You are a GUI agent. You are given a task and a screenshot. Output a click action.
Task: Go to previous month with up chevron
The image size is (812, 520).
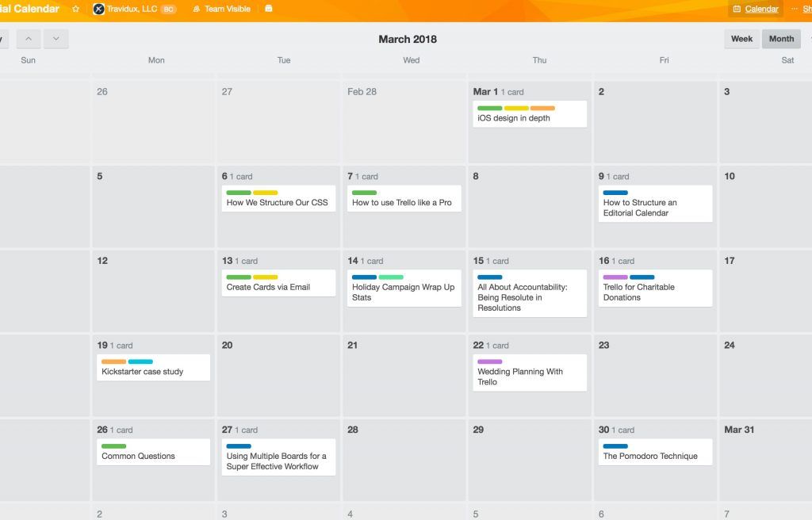point(29,39)
